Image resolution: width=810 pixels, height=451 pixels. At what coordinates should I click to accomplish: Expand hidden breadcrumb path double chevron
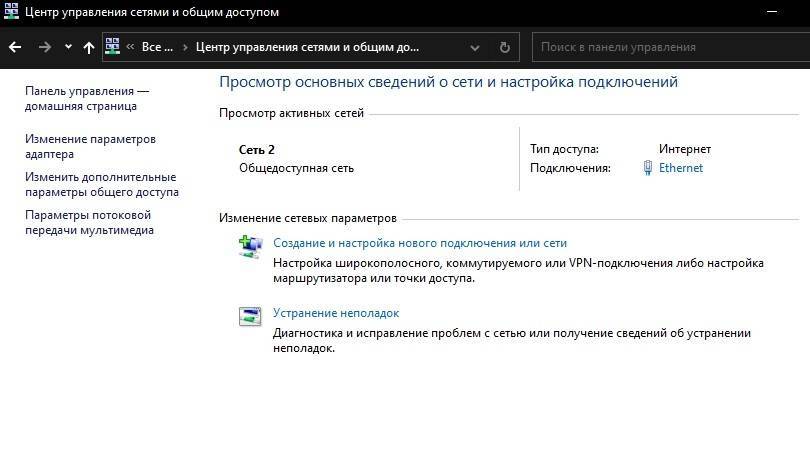point(130,47)
